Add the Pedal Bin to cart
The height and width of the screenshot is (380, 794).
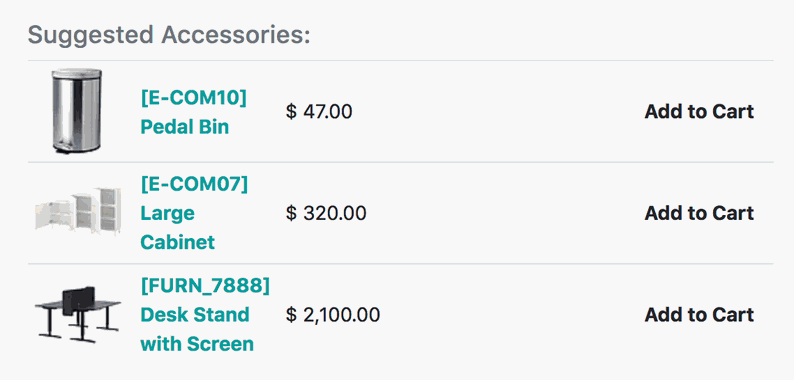click(699, 111)
